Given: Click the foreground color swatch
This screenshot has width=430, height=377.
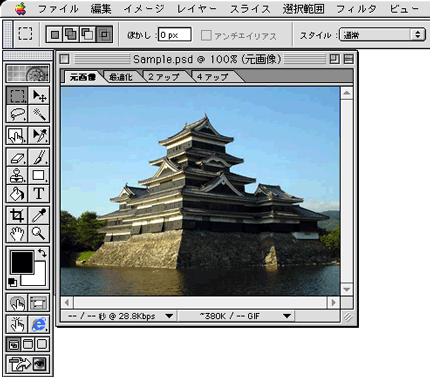Looking at the screenshot, I should click(22, 262).
